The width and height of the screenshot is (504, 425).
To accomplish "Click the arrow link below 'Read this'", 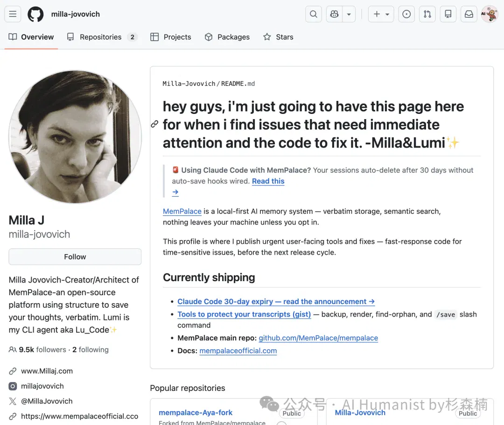I will [x=175, y=192].
